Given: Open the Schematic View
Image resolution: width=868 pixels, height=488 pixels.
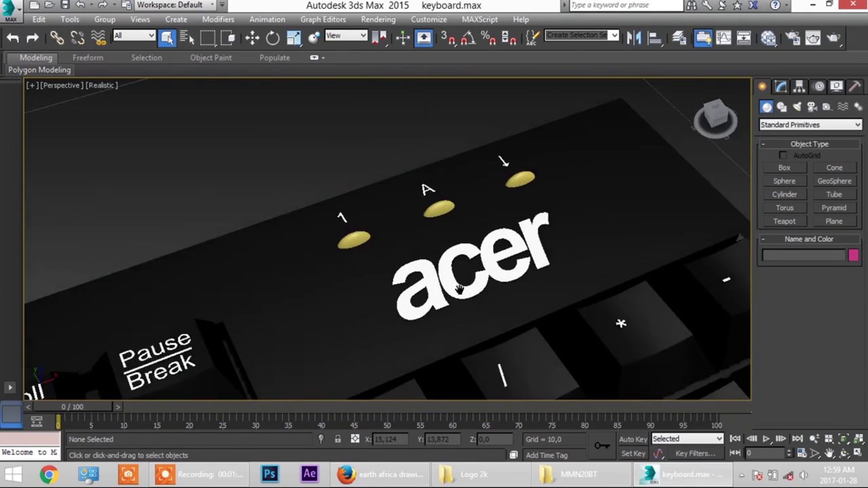Looking at the screenshot, I should click(x=744, y=38).
